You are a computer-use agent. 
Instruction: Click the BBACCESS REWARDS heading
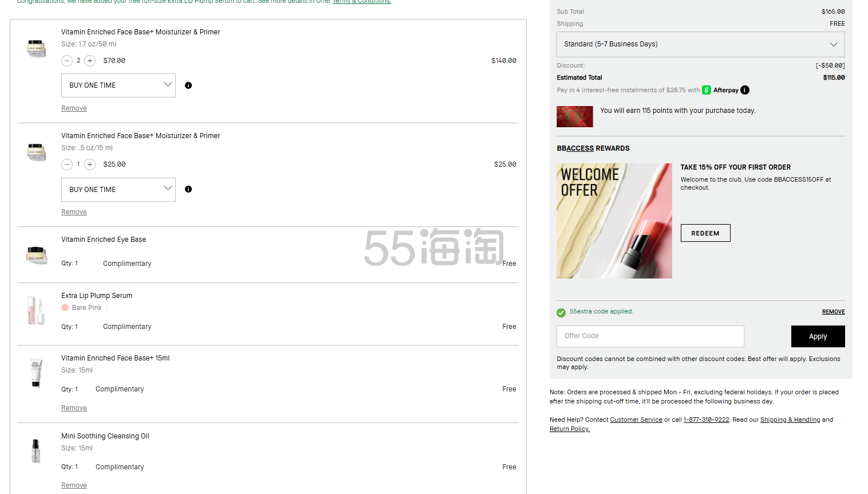coord(593,148)
